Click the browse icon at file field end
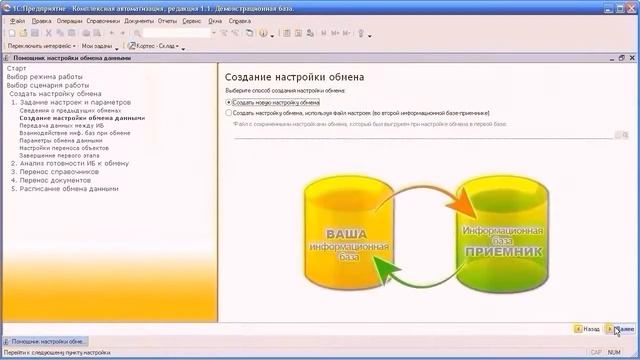 (x=625, y=135)
